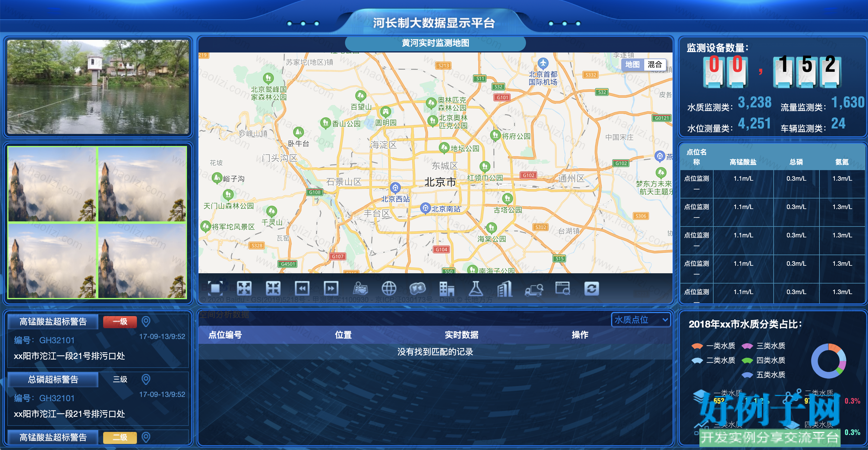Click the 操作 column header

point(580,335)
